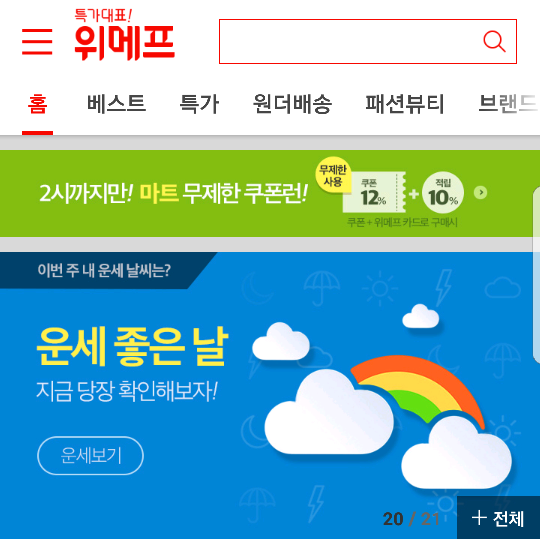Expand all banners with + 전체
Viewport: 540px width, 539px height.
[498, 518]
